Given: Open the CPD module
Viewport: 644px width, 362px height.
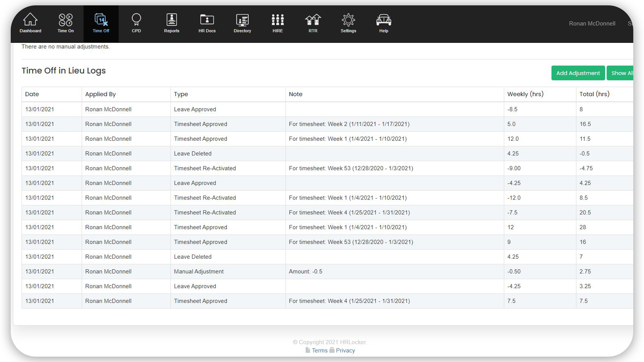Looking at the screenshot, I should [x=136, y=23].
